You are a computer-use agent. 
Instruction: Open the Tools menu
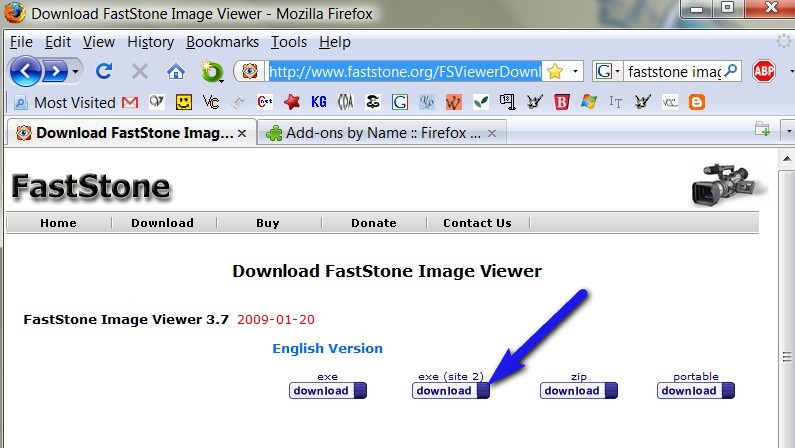pos(288,42)
